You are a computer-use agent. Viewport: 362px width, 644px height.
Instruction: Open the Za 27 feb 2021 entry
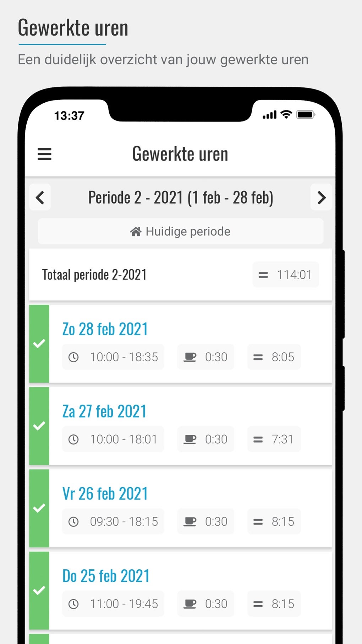coord(104,411)
